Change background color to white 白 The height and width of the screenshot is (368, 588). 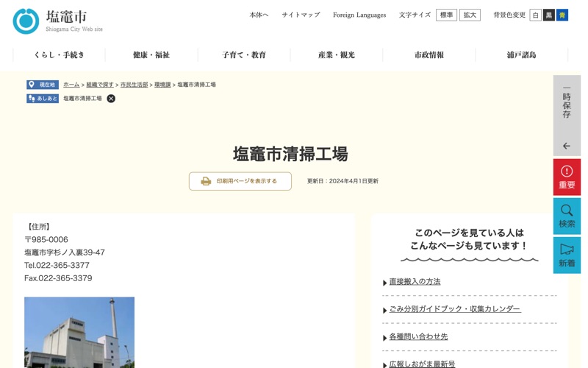536,15
